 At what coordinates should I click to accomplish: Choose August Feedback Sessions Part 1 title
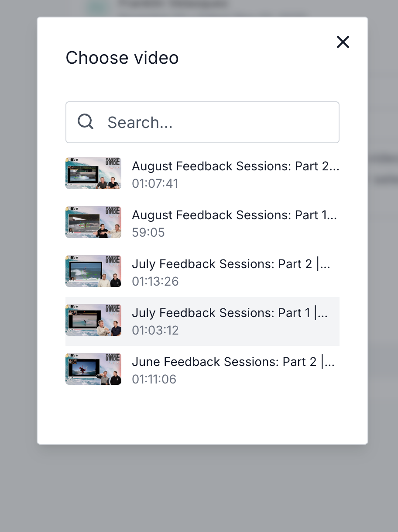[x=234, y=215]
